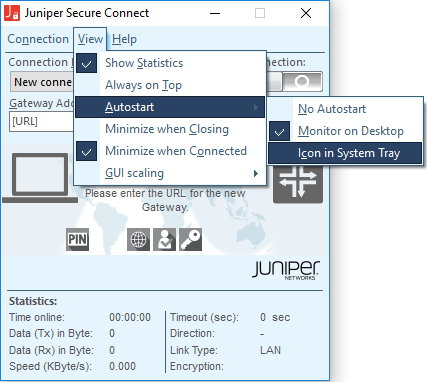
Task: Click the Time online value 00:00:00
Action: 130,317
